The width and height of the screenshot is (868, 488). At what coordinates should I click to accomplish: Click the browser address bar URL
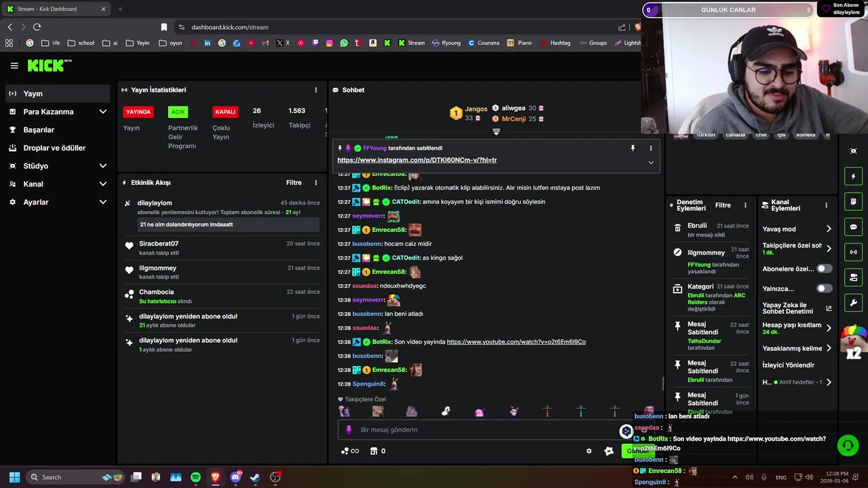coord(230,27)
